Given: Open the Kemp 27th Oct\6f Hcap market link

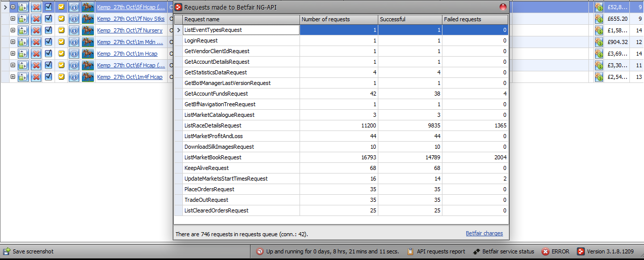Looking at the screenshot, I should click(131, 65).
